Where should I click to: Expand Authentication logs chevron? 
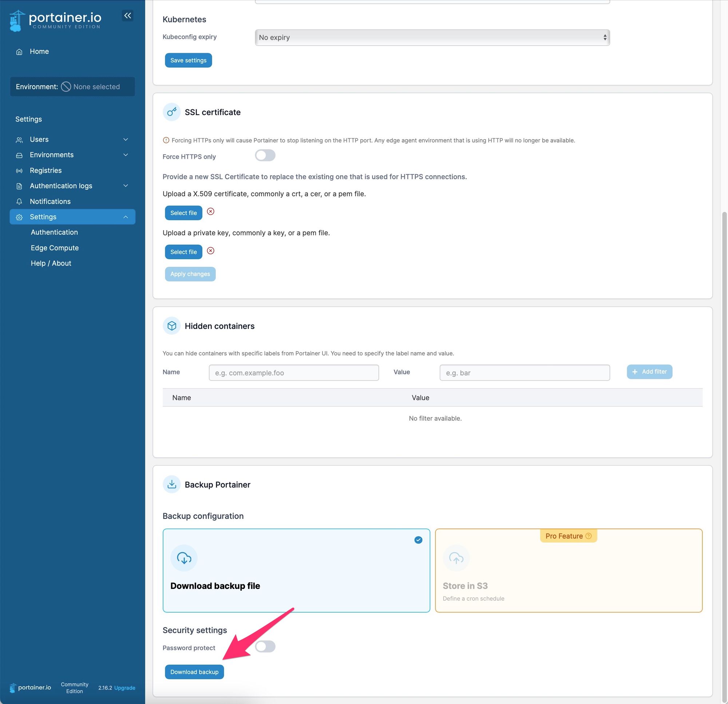tap(126, 185)
